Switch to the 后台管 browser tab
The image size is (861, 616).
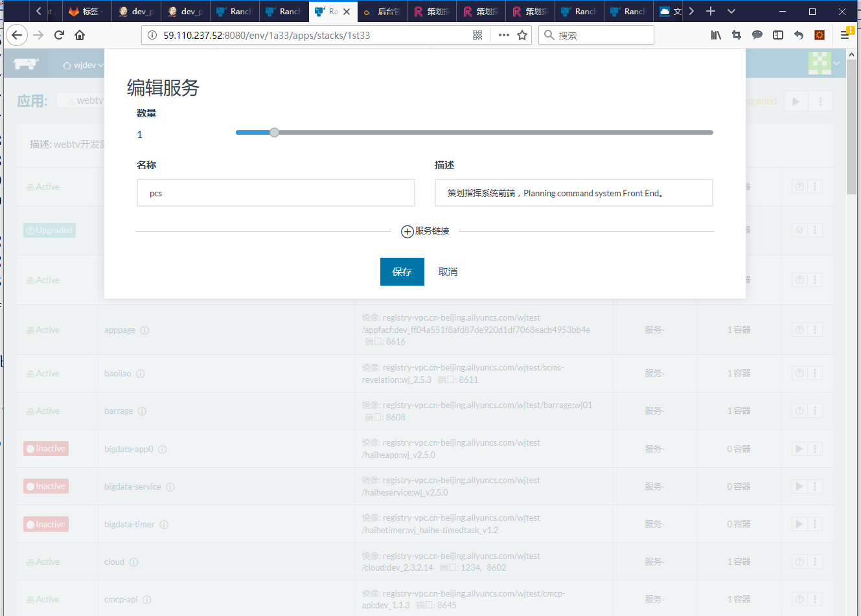click(382, 11)
